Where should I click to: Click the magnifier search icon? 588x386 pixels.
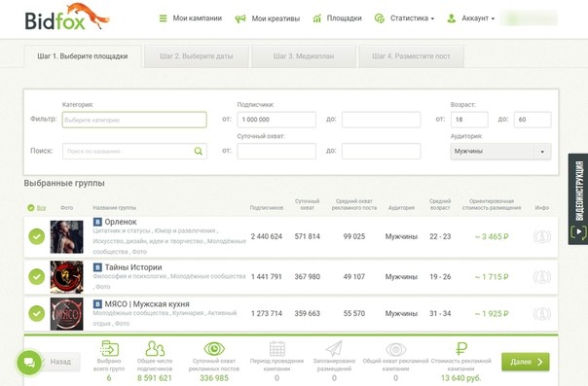coord(199,151)
